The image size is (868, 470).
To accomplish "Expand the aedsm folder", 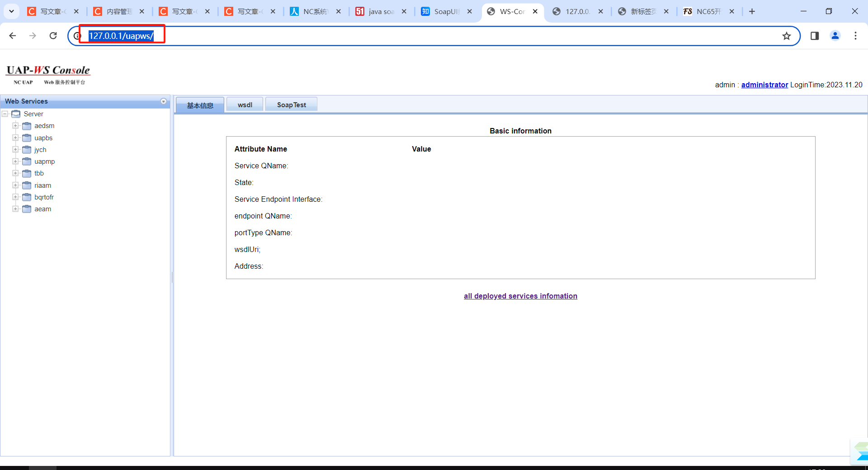I will [x=15, y=126].
